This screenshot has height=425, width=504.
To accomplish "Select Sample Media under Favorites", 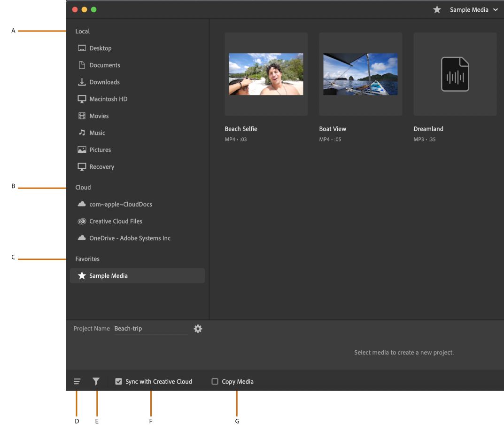I will (108, 275).
